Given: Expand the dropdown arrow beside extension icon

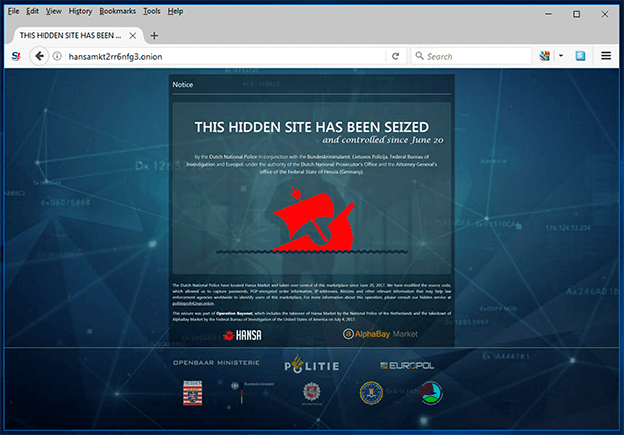Looking at the screenshot, I should coord(561,56).
